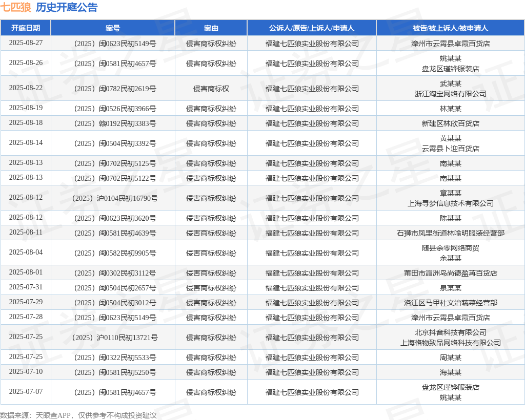Viewport: 525px width, 420px height.
Task: Click the date cell 2025-08-26
Action: coord(26,63)
